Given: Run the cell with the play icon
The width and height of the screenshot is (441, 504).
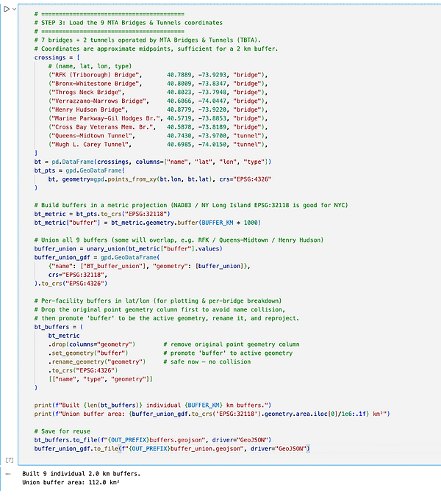Looking at the screenshot, I should tap(7, 9).
